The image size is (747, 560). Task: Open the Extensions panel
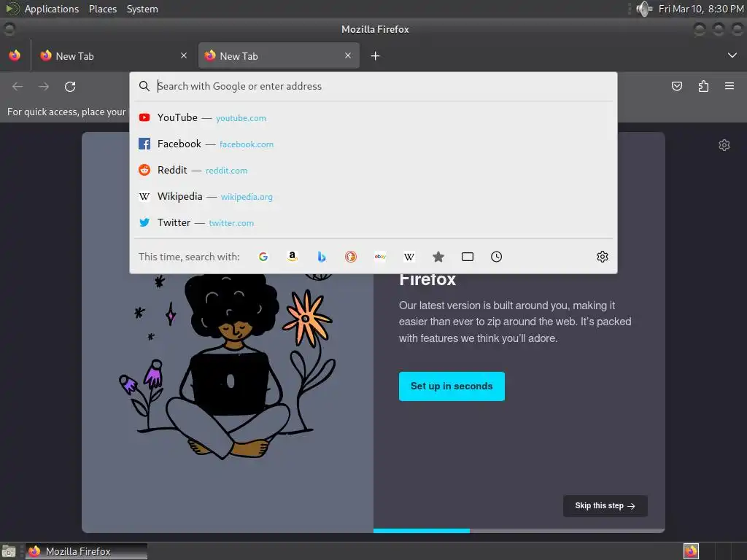pyautogui.click(x=703, y=86)
